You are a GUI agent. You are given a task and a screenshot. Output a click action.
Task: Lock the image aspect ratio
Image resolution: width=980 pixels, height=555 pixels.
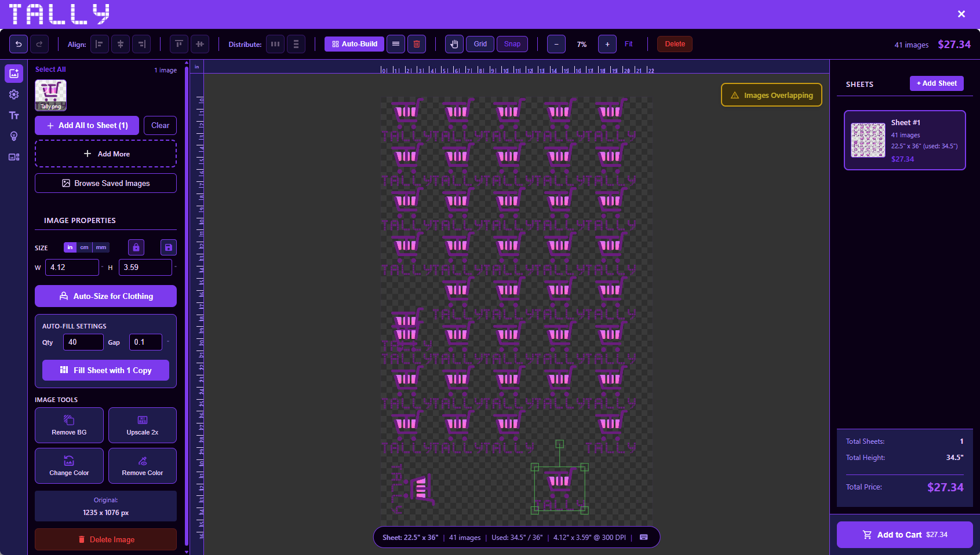point(136,247)
